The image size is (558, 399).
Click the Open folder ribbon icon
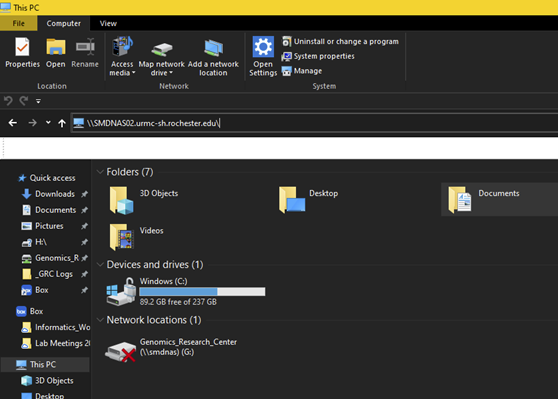(56, 53)
